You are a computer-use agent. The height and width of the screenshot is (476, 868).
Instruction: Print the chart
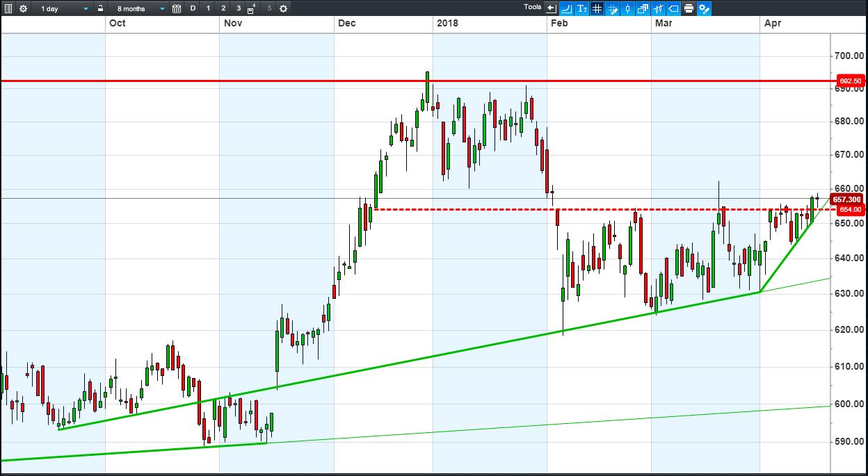coord(689,8)
